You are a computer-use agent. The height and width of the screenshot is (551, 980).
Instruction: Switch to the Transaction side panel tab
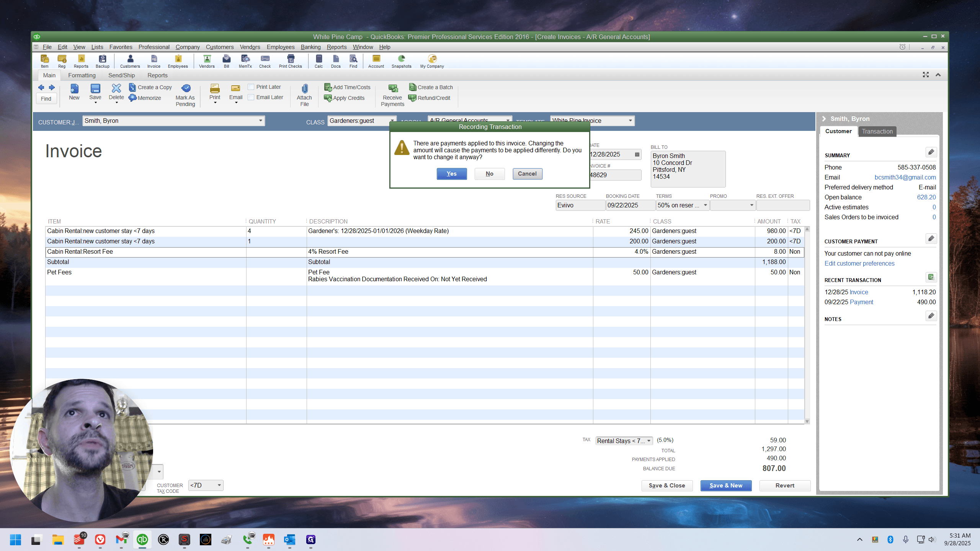point(877,131)
